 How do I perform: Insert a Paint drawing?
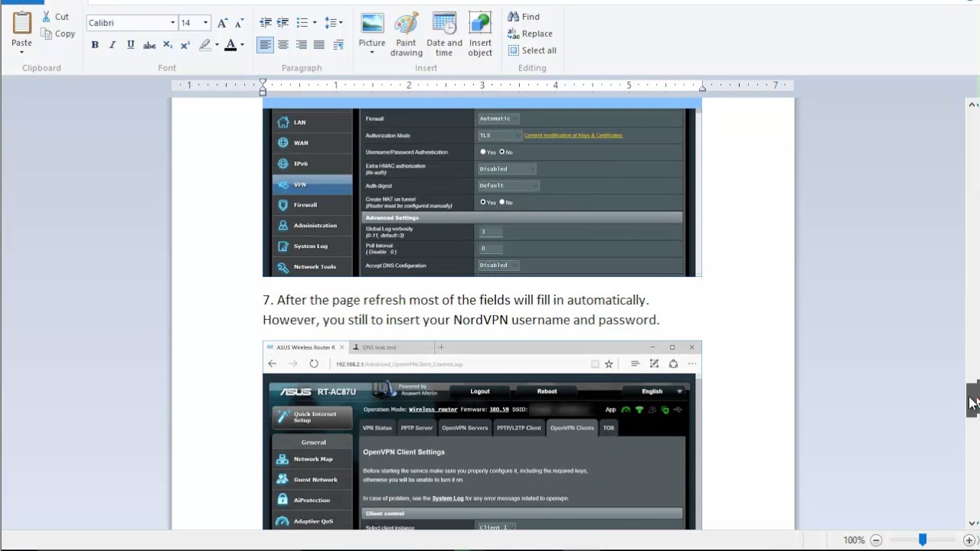pyautogui.click(x=407, y=34)
